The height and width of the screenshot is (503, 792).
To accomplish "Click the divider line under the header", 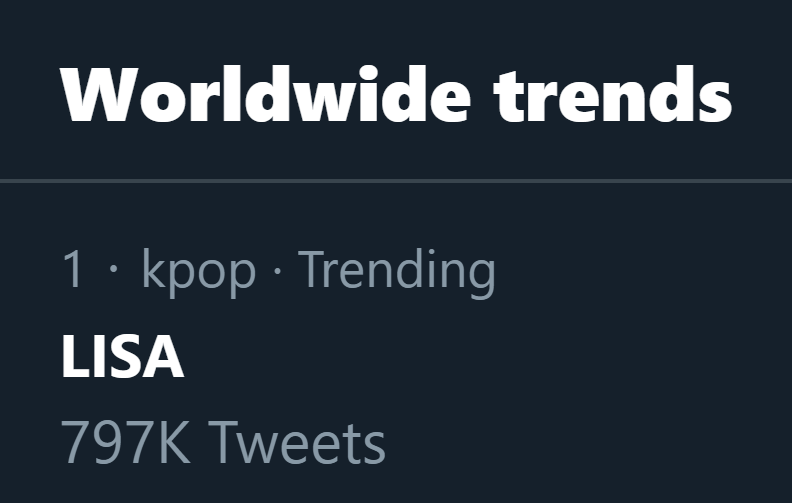I will 396,181.
